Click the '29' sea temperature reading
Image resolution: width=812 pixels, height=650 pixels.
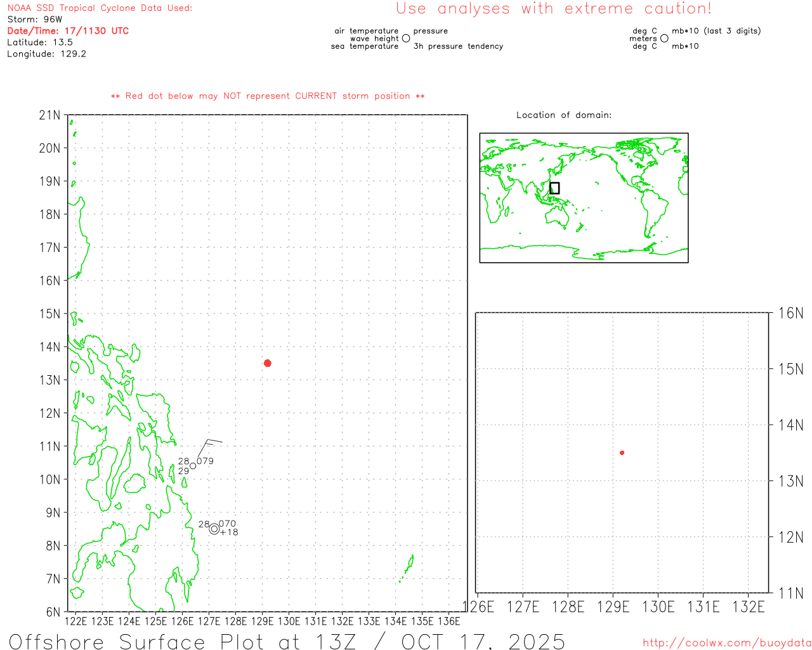pyautogui.click(x=183, y=471)
